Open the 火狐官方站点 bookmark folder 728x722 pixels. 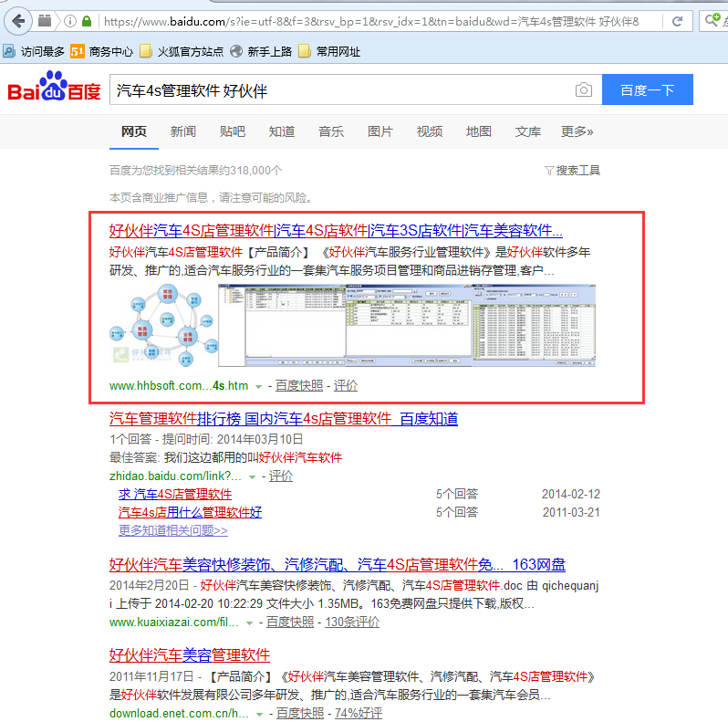[182, 51]
